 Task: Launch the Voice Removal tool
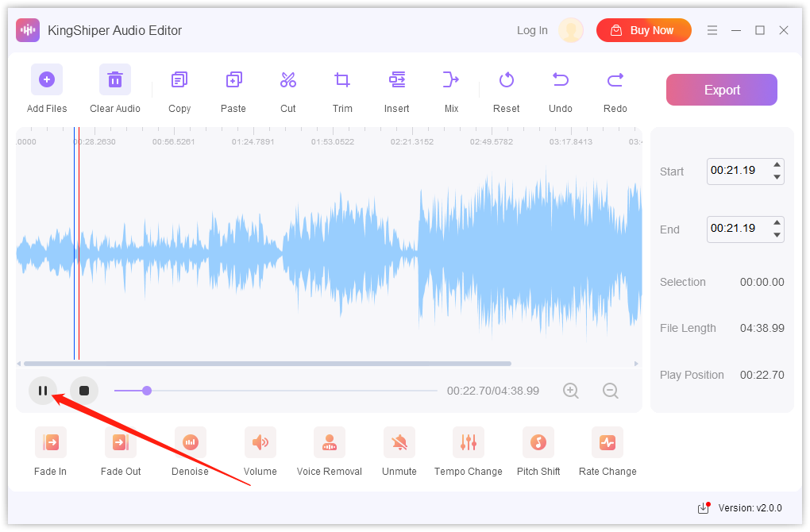click(330, 442)
